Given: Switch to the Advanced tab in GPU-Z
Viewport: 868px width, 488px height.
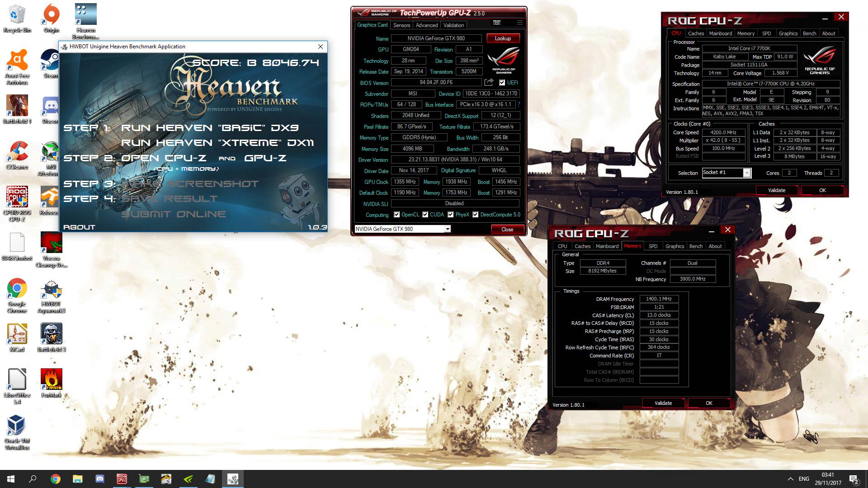Looking at the screenshot, I should [427, 25].
